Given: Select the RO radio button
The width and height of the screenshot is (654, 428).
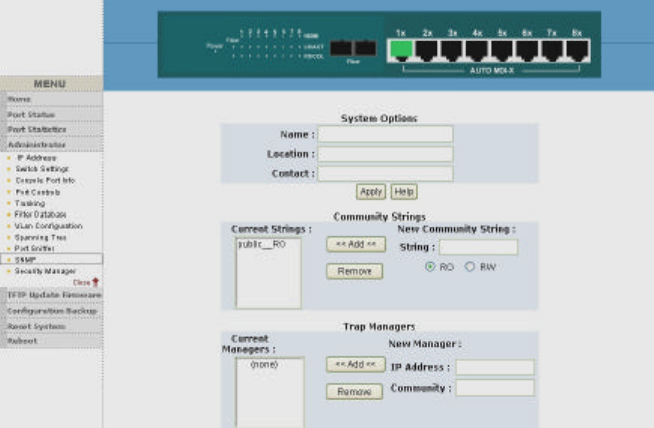Looking at the screenshot, I should [431, 267].
